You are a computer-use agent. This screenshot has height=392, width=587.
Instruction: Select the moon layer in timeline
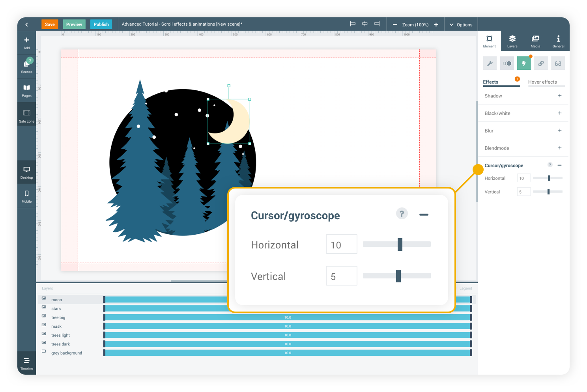(57, 300)
